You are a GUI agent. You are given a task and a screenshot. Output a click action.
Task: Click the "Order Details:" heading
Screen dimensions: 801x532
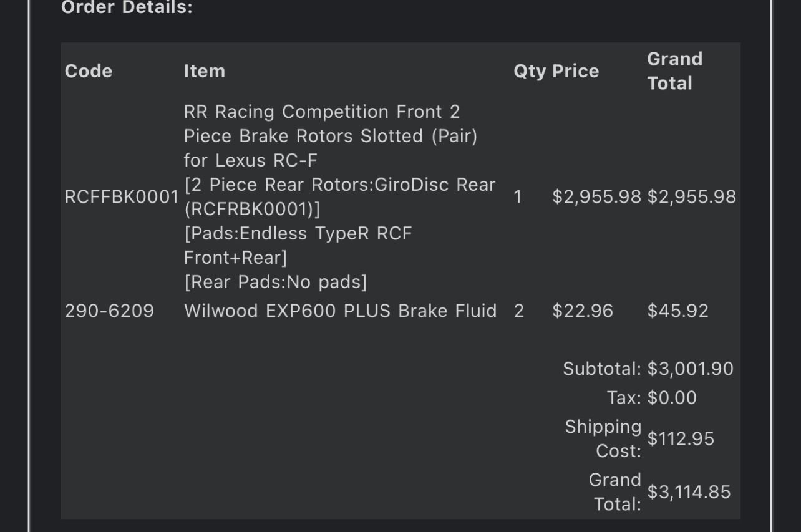[x=127, y=8]
